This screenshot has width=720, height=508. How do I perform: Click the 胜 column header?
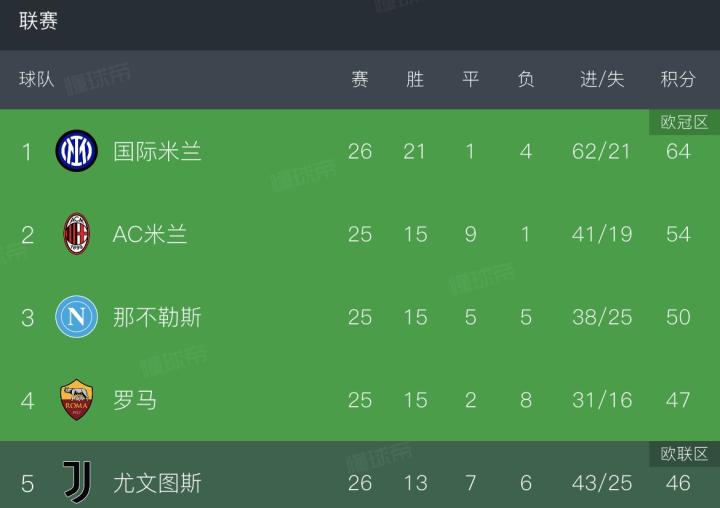pyautogui.click(x=415, y=79)
